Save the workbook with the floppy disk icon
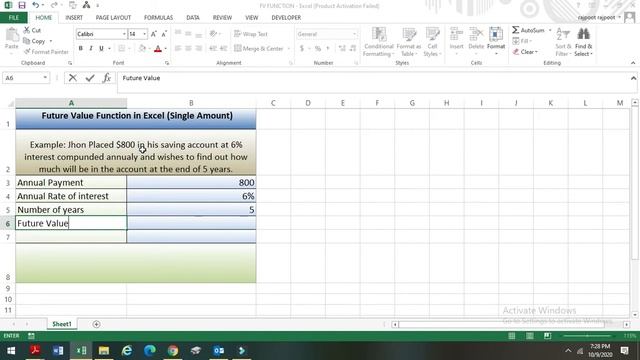This screenshot has height=360, width=640. pos(22,5)
